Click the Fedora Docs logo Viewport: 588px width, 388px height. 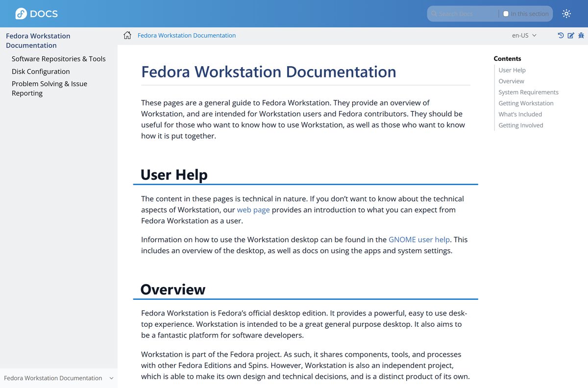tap(37, 14)
